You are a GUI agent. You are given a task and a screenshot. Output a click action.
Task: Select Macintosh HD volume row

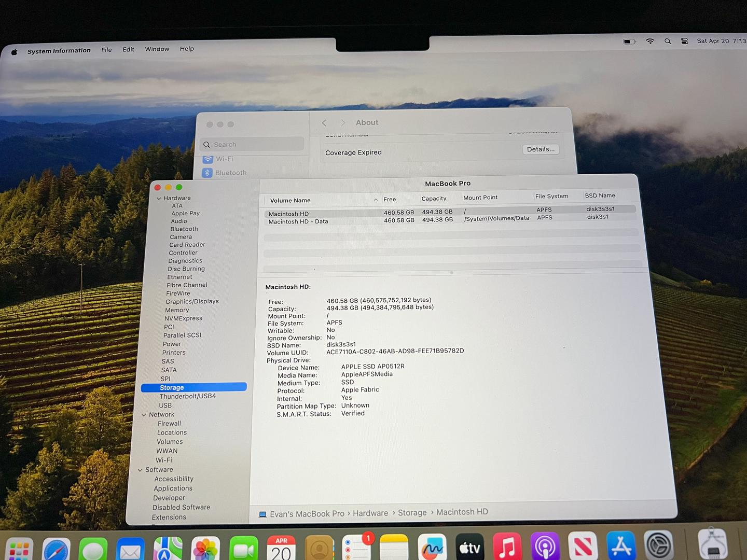(x=449, y=213)
